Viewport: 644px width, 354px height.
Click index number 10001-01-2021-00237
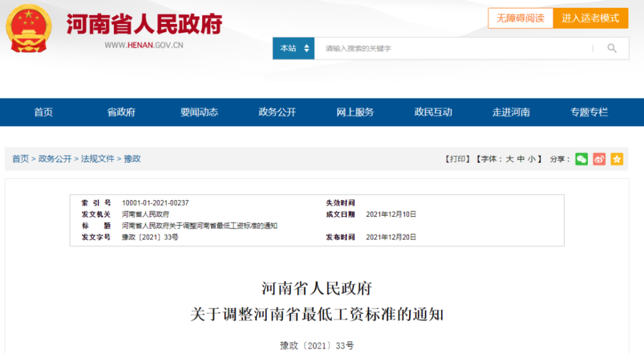[x=155, y=203]
